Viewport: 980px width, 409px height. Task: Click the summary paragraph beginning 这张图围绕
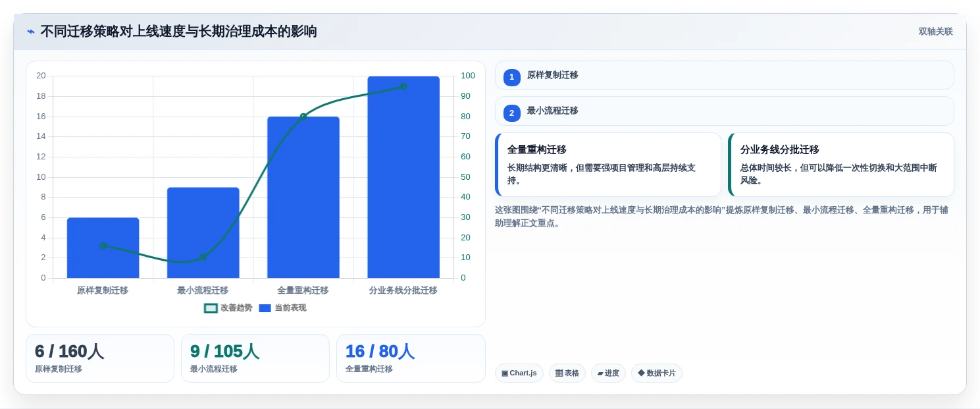[x=722, y=217]
